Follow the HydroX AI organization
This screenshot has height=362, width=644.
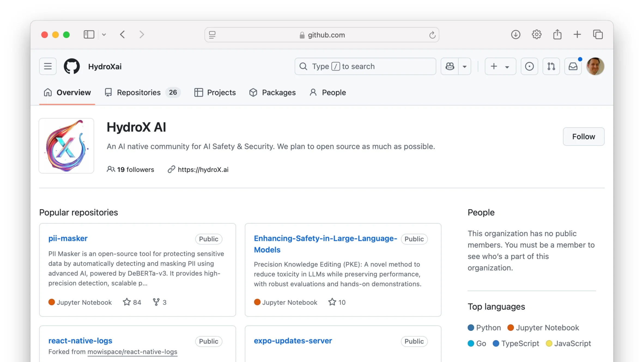point(584,136)
